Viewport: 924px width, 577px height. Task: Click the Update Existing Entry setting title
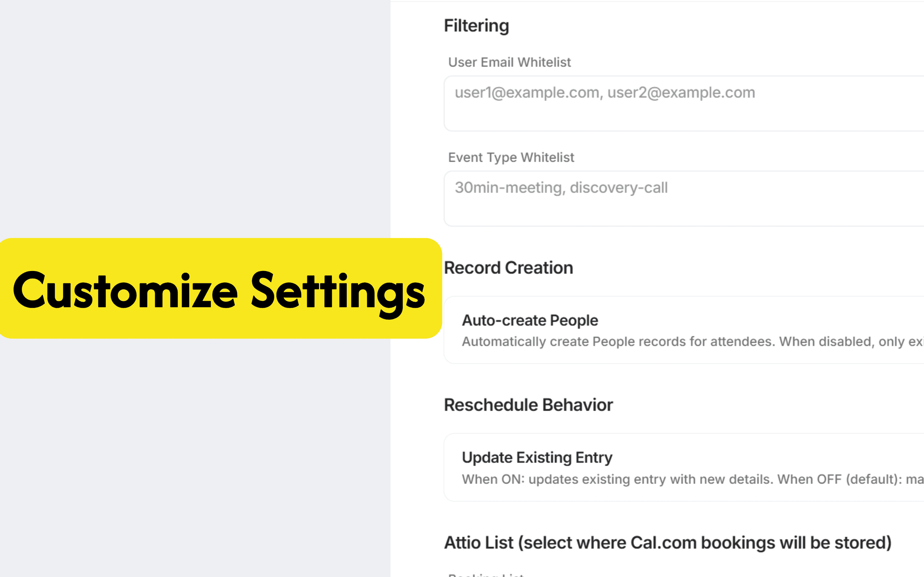536,457
